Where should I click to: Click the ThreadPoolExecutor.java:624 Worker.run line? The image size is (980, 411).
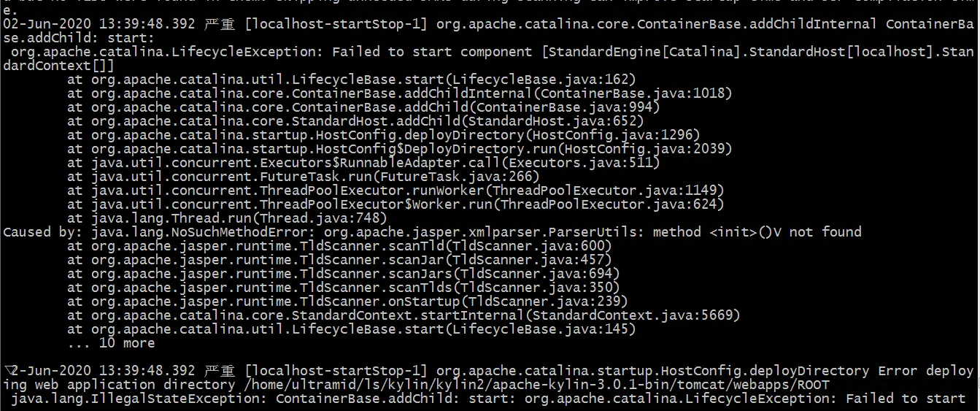(396, 204)
